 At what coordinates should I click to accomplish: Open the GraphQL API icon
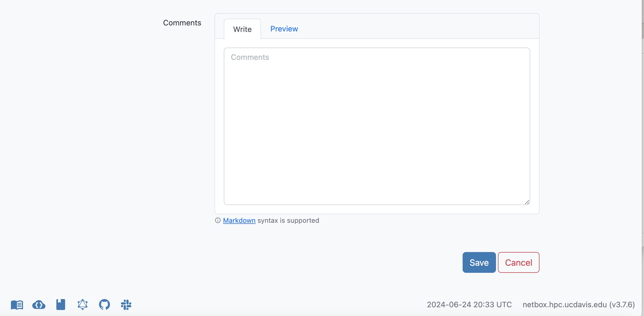tap(82, 305)
